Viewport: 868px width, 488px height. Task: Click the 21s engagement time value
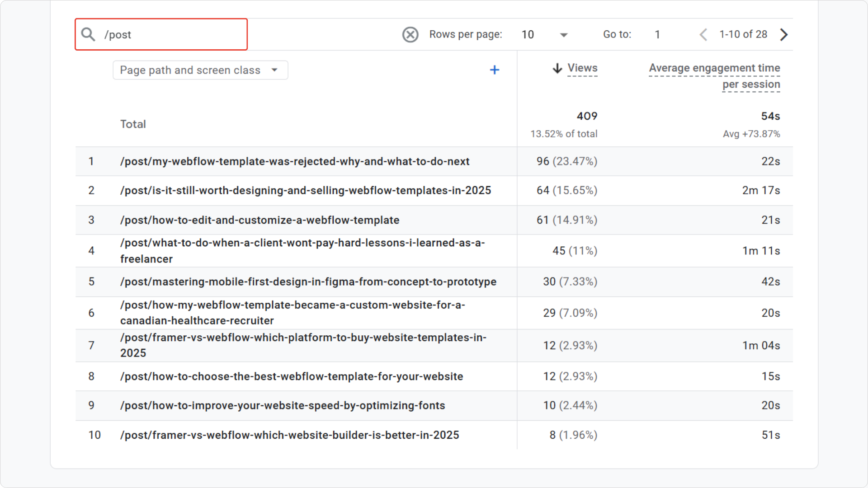[x=771, y=220]
